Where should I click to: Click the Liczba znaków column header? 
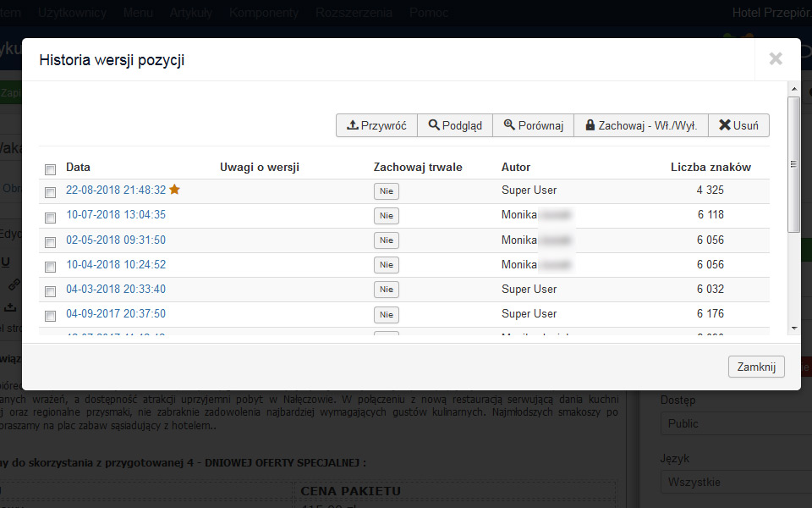click(x=710, y=167)
